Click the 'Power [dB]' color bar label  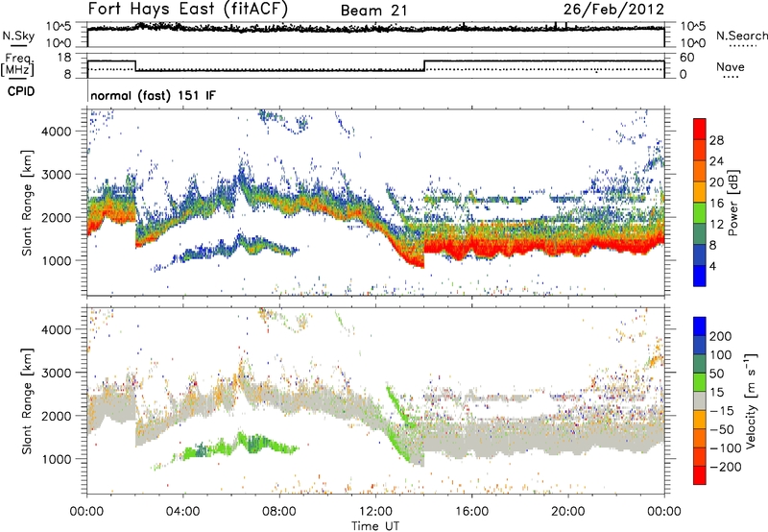click(733, 203)
